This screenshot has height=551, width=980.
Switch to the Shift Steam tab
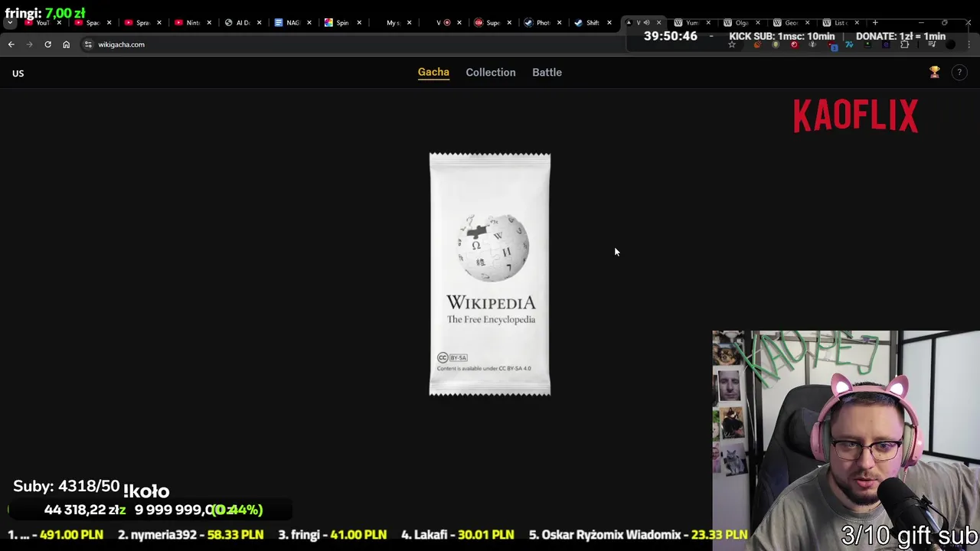click(x=592, y=23)
